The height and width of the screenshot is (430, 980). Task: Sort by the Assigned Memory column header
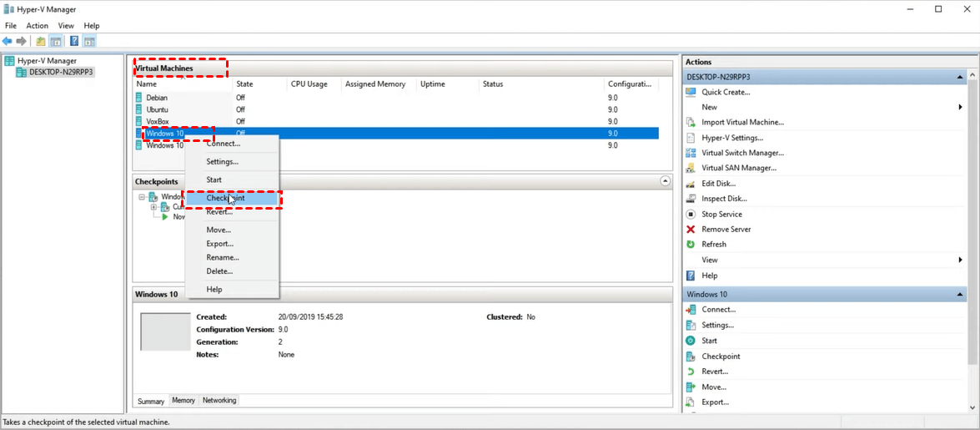point(375,84)
